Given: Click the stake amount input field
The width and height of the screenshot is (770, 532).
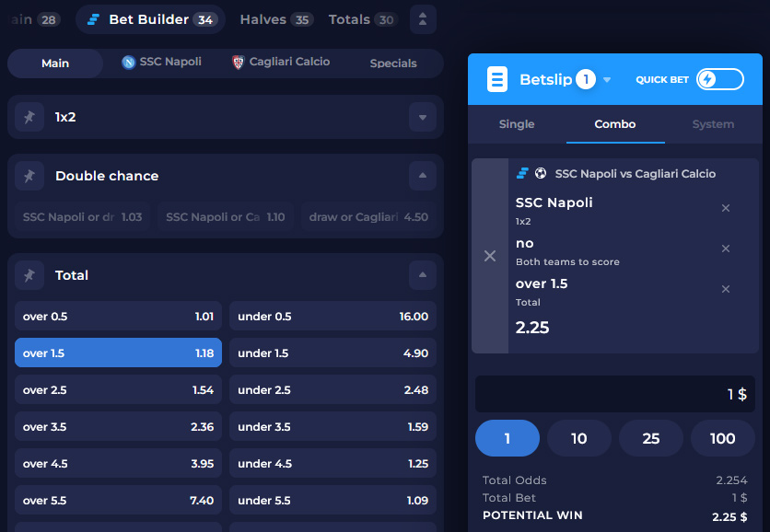Looking at the screenshot, I should [615, 394].
